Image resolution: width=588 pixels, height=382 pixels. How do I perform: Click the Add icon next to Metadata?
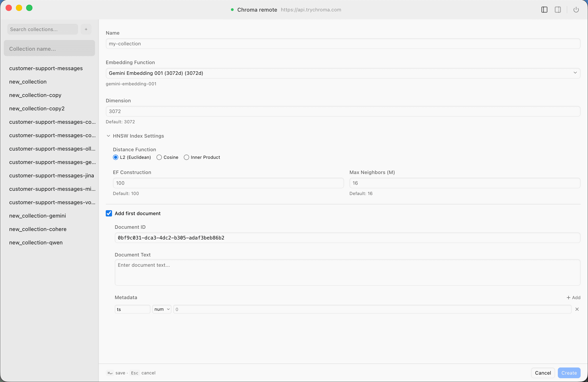tap(574, 297)
